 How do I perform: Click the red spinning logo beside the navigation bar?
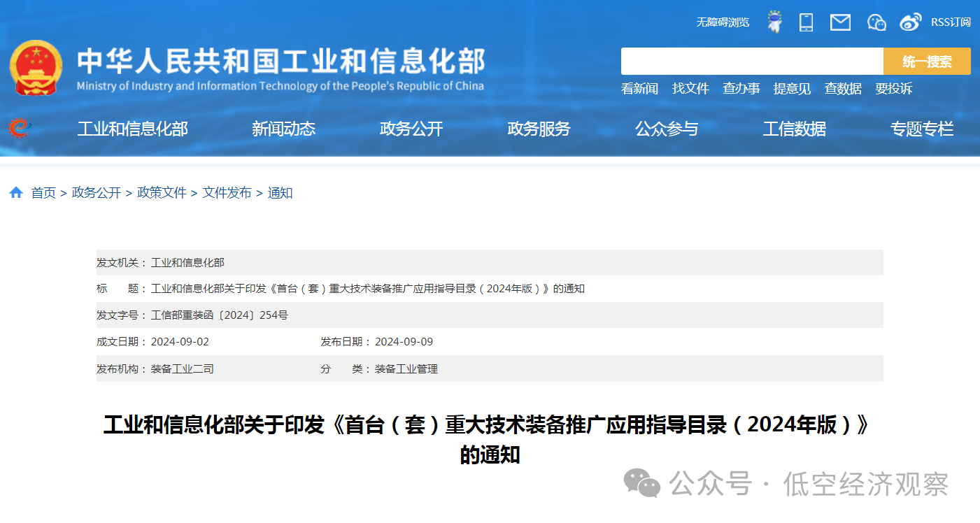point(18,129)
